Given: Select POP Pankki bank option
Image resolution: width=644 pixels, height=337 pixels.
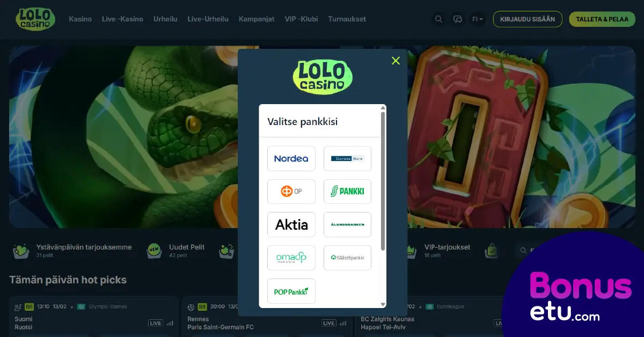Looking at the screenshot, I should 291,291.
